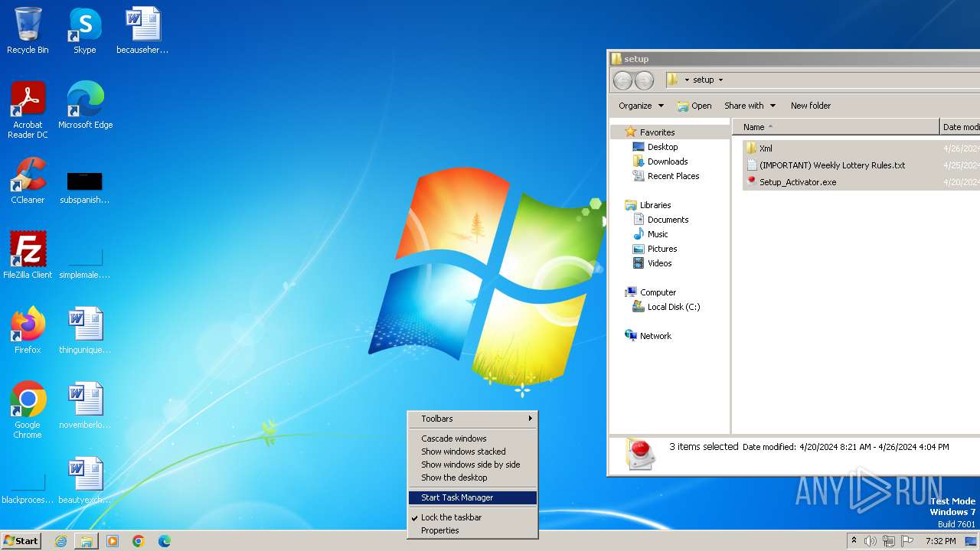Click the New folder button
The image size is (980, 551).
[x=811, y=106]
